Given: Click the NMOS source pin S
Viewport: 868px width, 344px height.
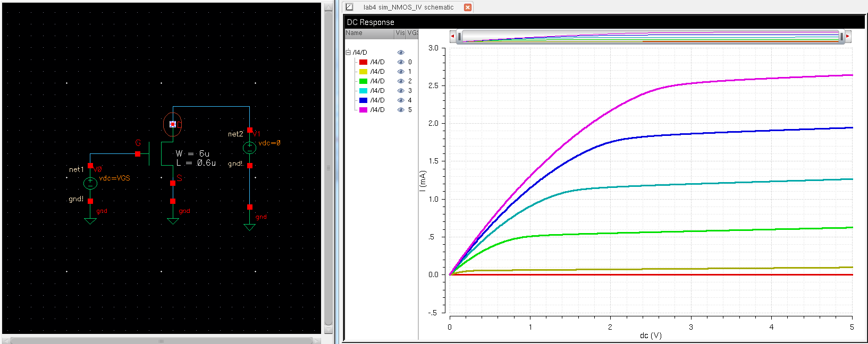Looking at the screenshot, I should click(173, 183).
